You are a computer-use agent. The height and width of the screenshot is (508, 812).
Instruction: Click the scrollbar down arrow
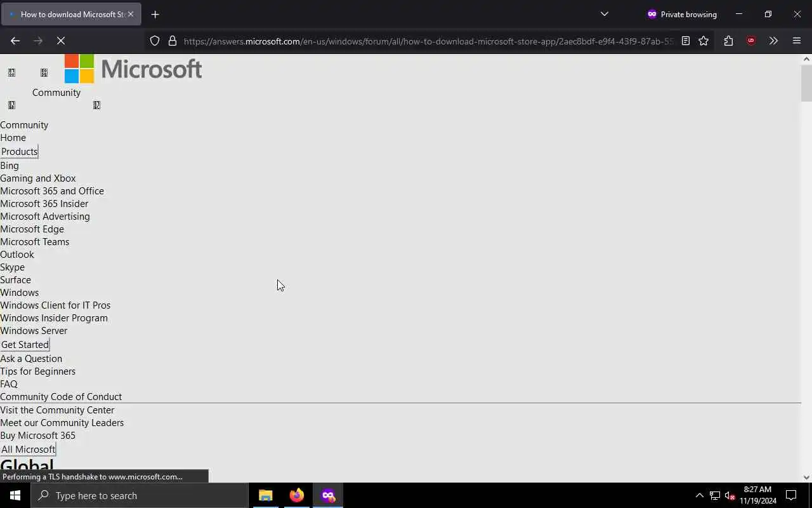coord(806,478)
